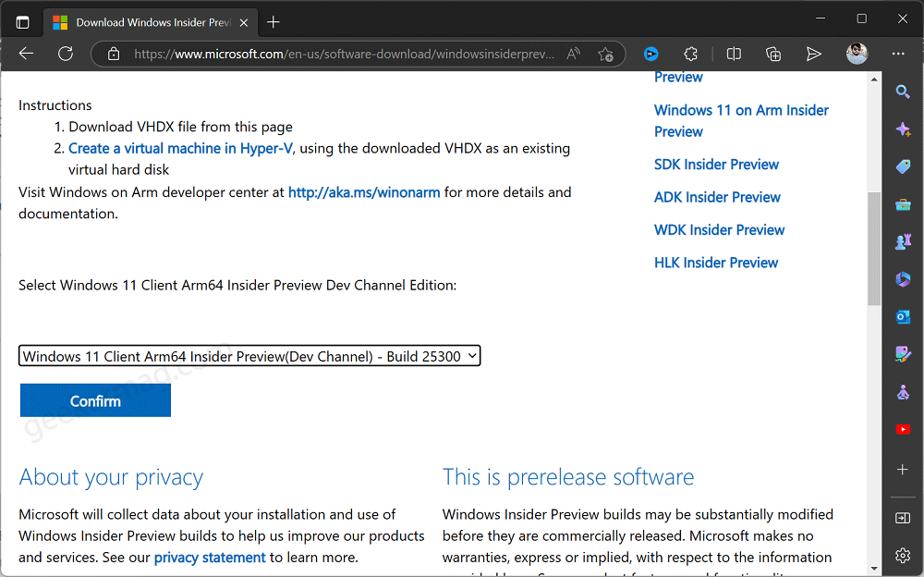Open the tab actions menu icon
924x577 pixels.
click(x=22, y=22)
